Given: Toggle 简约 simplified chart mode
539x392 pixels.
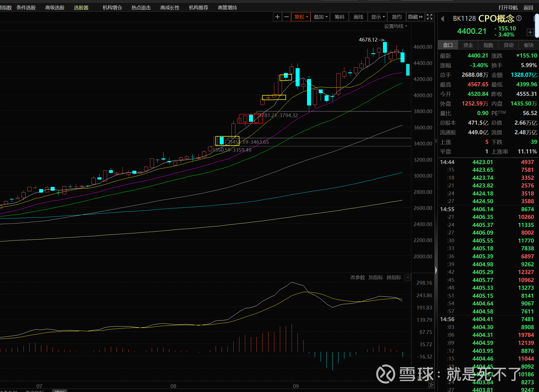Looking at the screenshot, I should (x=397, y=17).
